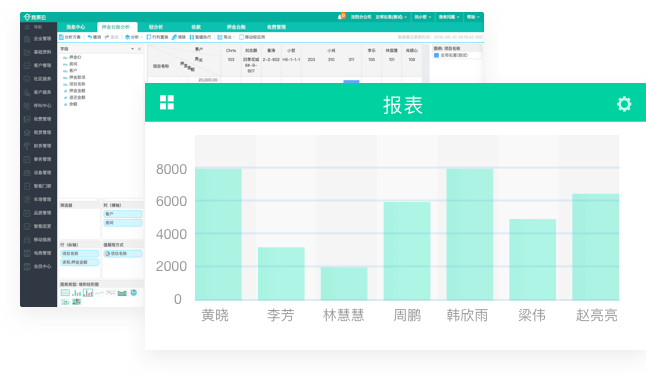Open the notification bell with orange badge
This screenshot has width=646, height=378.
pyautogui.click(x=340, y=17)
